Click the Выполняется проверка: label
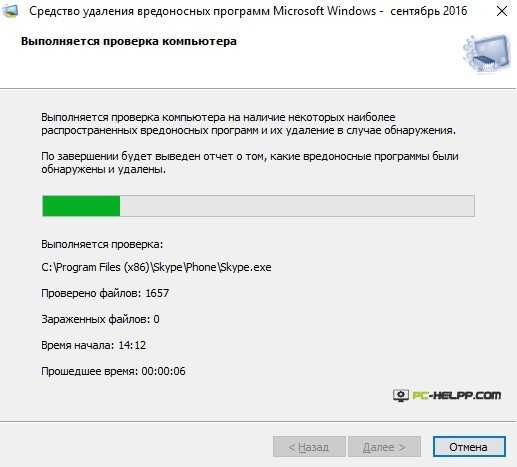This screenshot has height=467, width=517. click(102, 244)
